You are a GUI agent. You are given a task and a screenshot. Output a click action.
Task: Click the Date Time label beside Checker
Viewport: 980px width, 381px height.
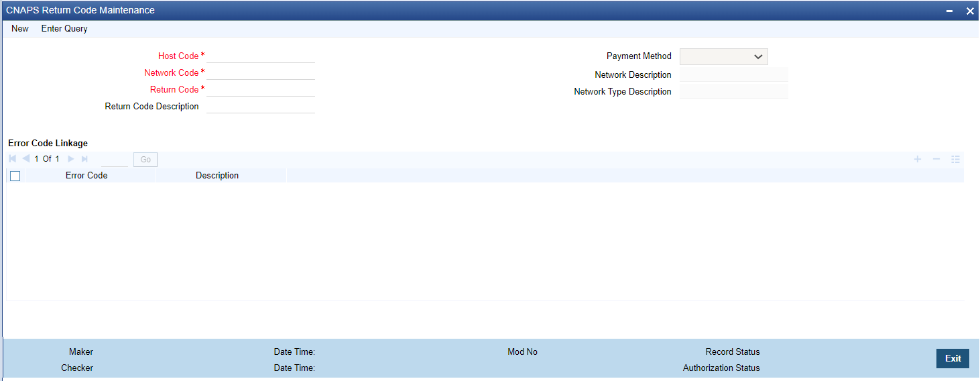(x=294, y=368)
